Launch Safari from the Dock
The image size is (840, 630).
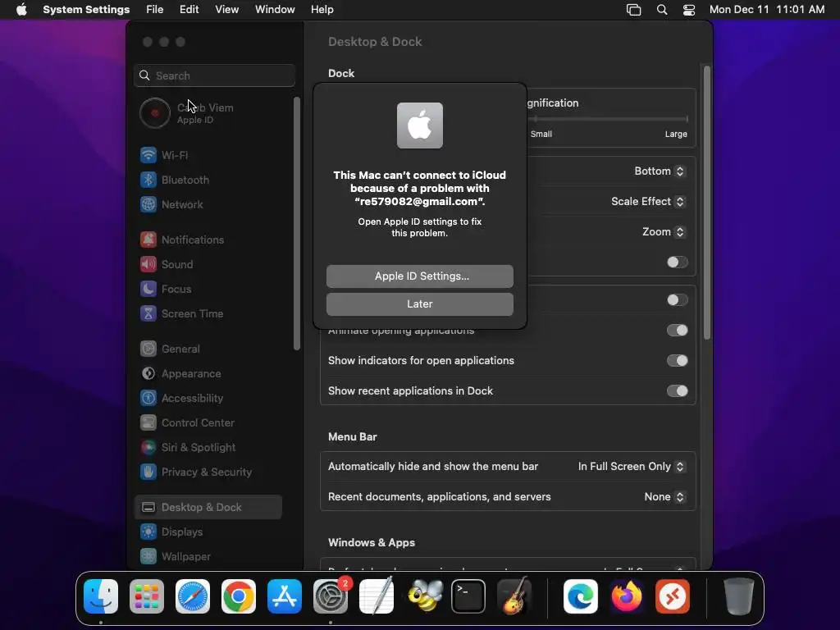(193, 596)
